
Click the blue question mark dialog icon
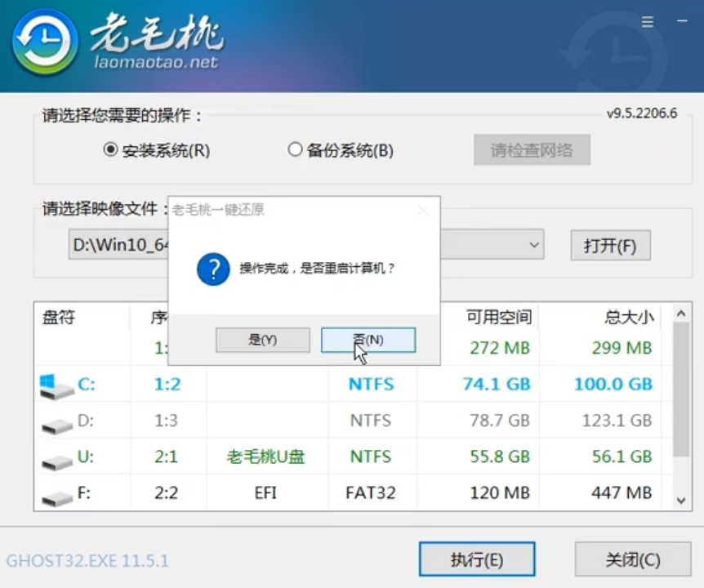[x=212, y=269]
